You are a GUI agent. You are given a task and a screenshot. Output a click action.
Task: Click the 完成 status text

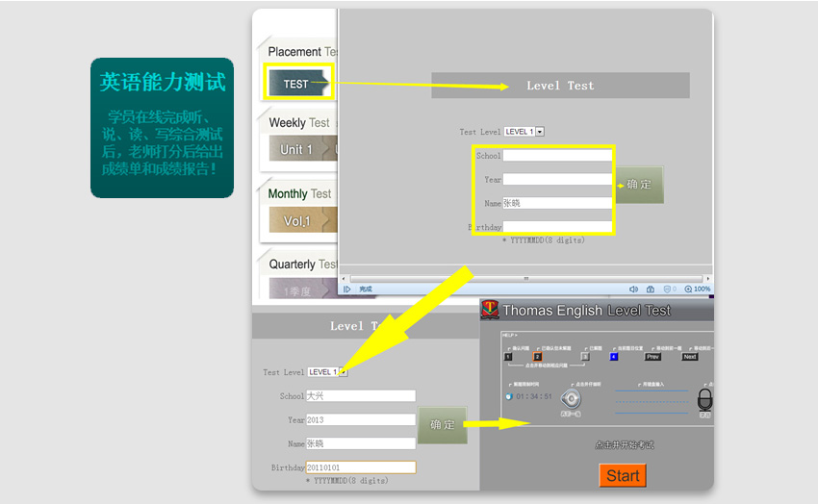pos(365,289)
